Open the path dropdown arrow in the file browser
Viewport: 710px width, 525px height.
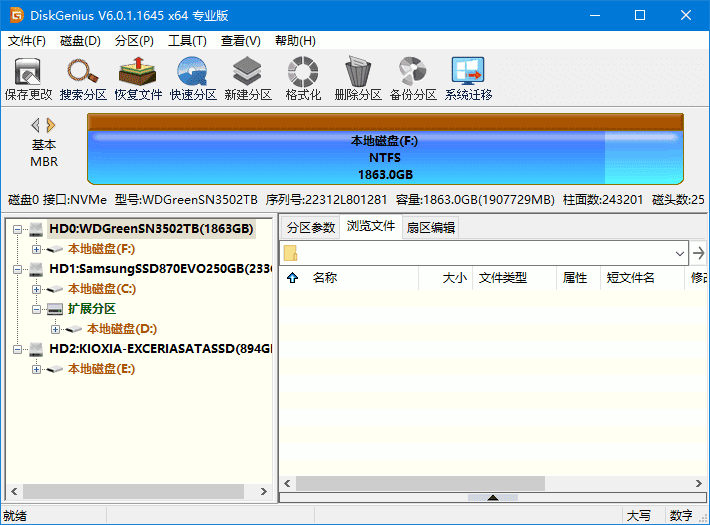tap(679, 253)
